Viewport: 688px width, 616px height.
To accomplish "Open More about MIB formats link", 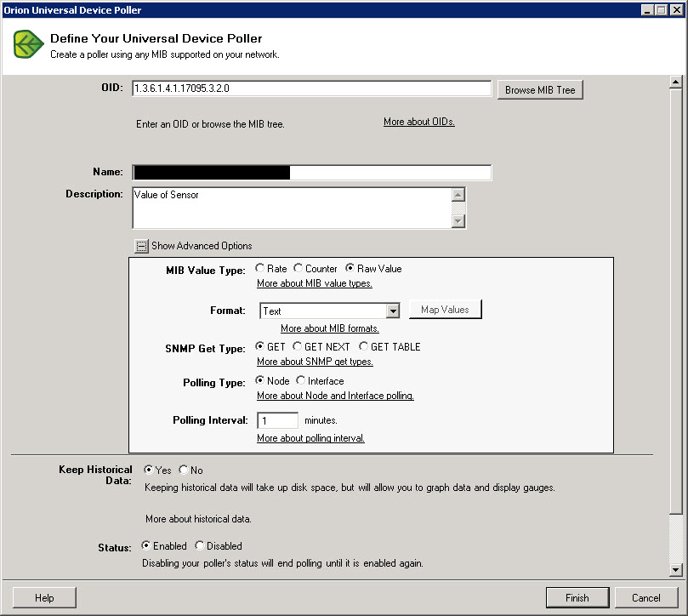I will 330,328.
